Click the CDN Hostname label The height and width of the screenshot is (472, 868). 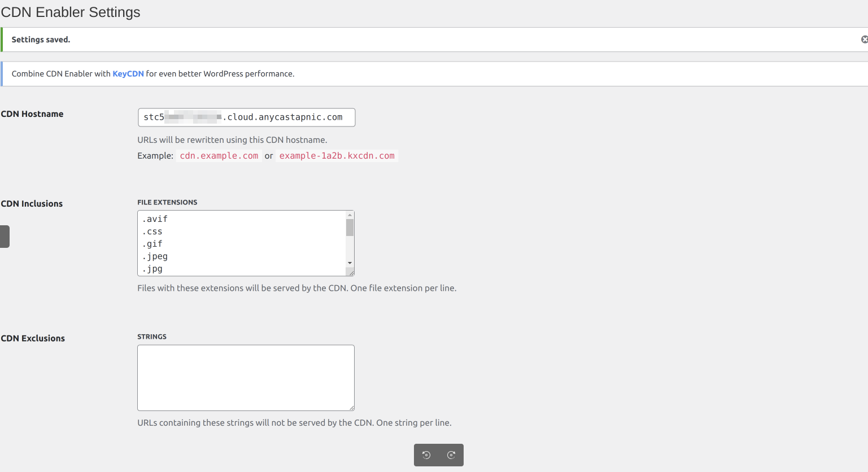(x=32, y=114)
